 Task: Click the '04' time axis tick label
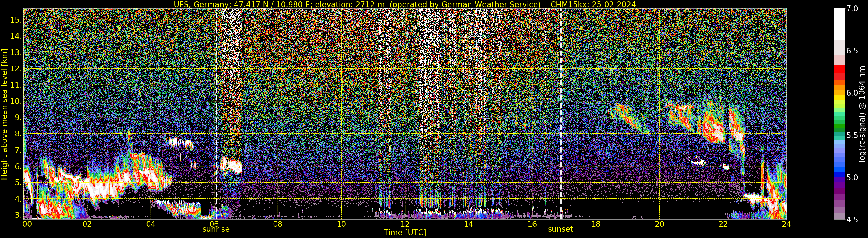(x=151, y=224)
